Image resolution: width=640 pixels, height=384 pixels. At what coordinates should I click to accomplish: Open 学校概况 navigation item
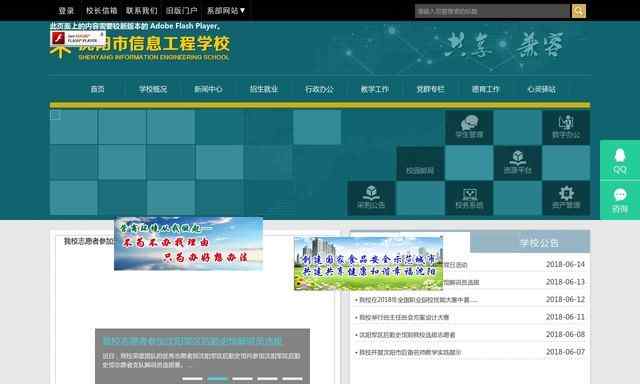pyautogui.click(x=153, y=89)
